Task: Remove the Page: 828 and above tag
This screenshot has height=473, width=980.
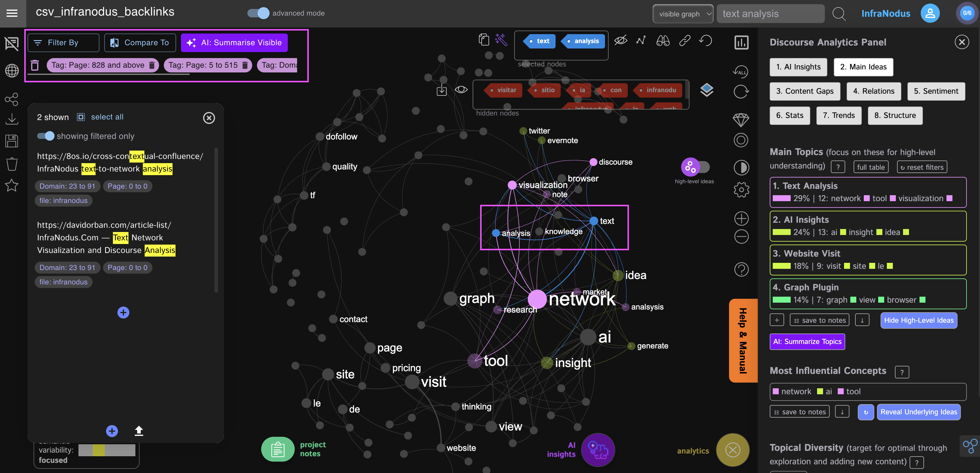Action: click(152, 65)
